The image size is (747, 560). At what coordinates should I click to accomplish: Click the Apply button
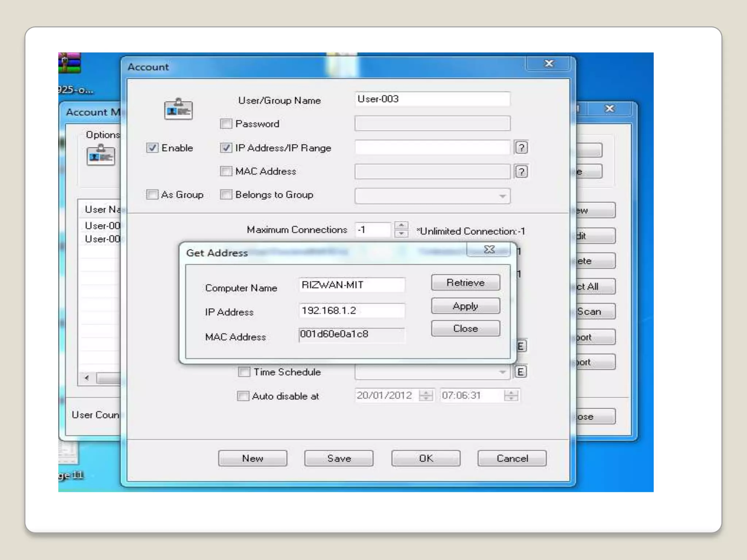[x=465, y=306]
